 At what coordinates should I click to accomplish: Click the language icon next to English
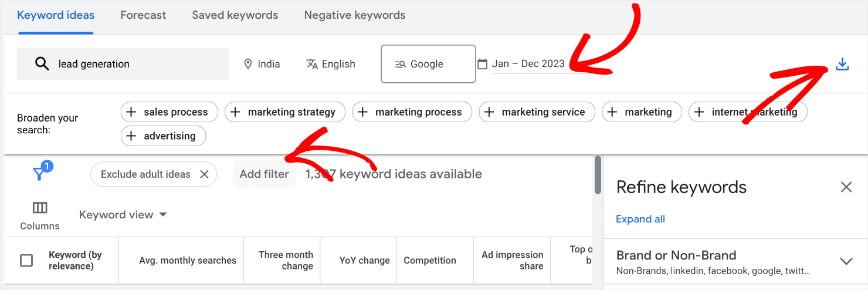(x=312, y=64)
